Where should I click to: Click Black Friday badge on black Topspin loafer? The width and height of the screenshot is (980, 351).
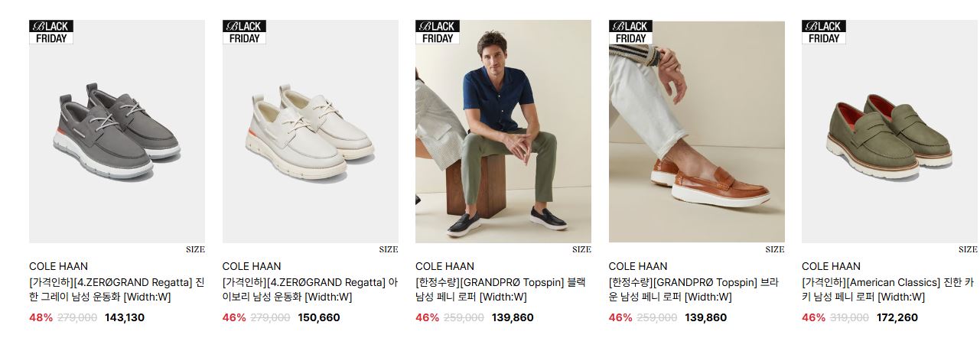pos(438,32)
